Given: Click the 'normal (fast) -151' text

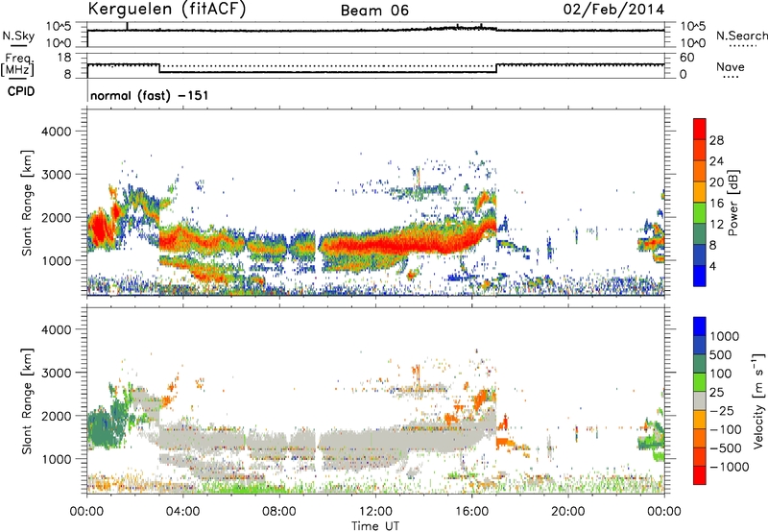Looking at the screenshot, I should [x=150, y=95].
